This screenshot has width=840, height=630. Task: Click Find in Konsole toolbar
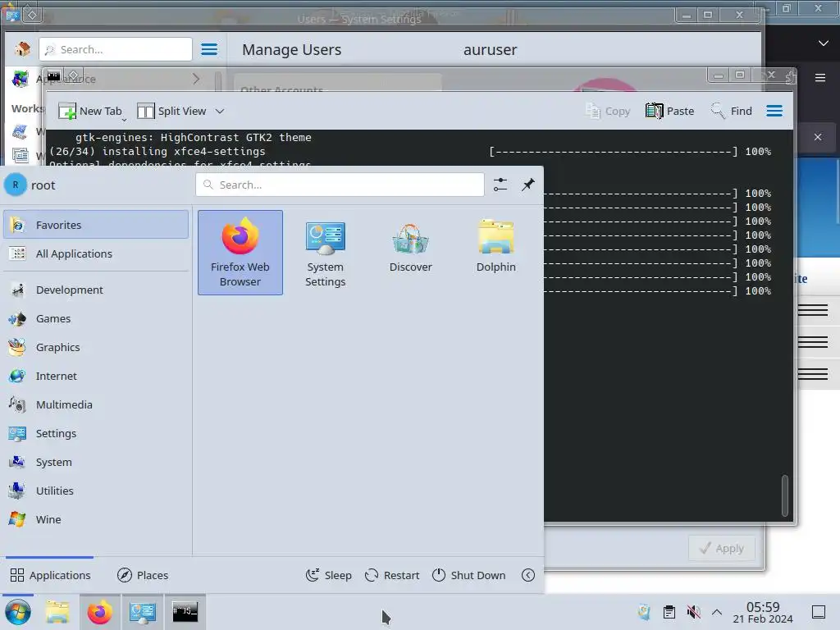731,111
